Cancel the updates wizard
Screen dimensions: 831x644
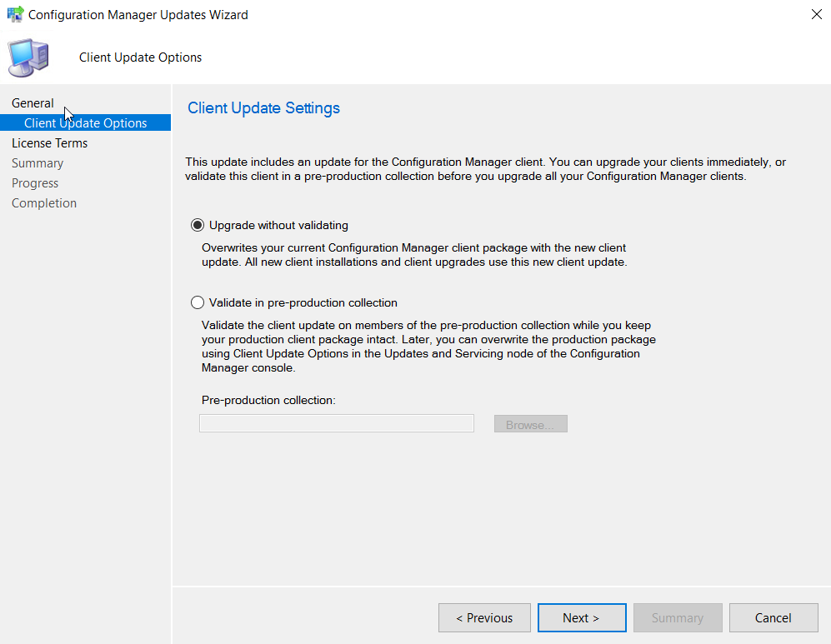point(773,617)
